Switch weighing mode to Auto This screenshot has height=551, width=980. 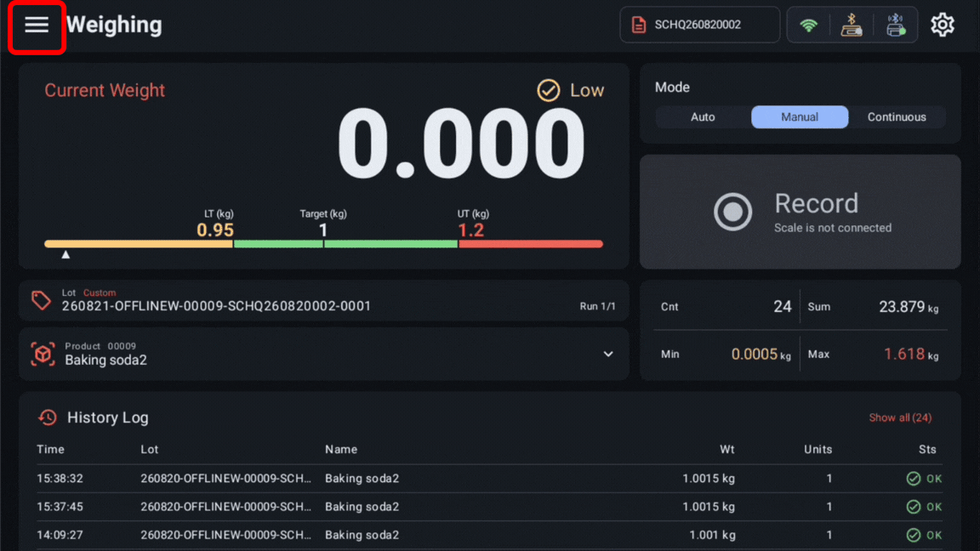703,116
